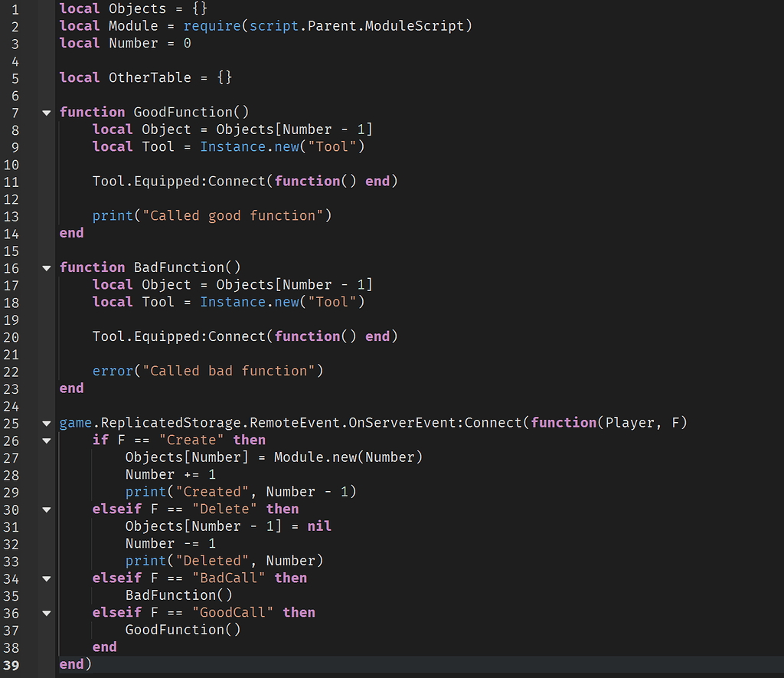Collapse the GoodFunction definition fold arrow
The height and width of the screenshot is (678, 784).
coord(47,113)
